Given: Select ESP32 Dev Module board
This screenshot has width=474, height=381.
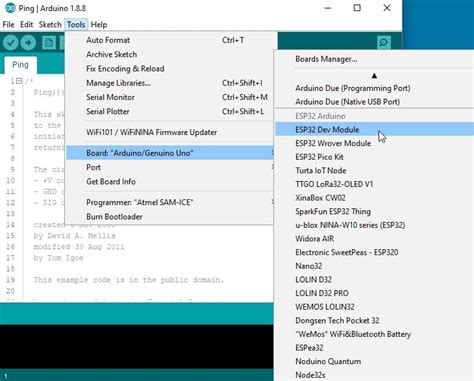Looking at the screenshot, I should pos(375,129).
